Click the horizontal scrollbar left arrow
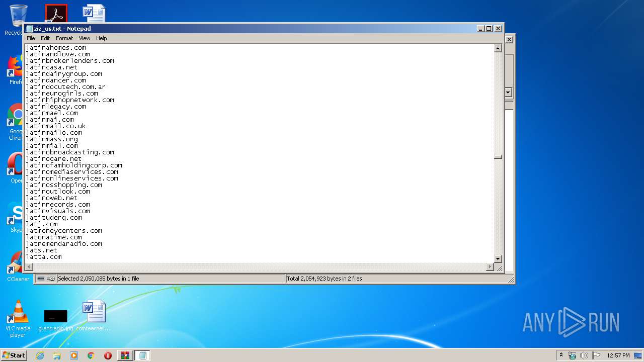Screen dimensions: 644x362 point(29,267)
